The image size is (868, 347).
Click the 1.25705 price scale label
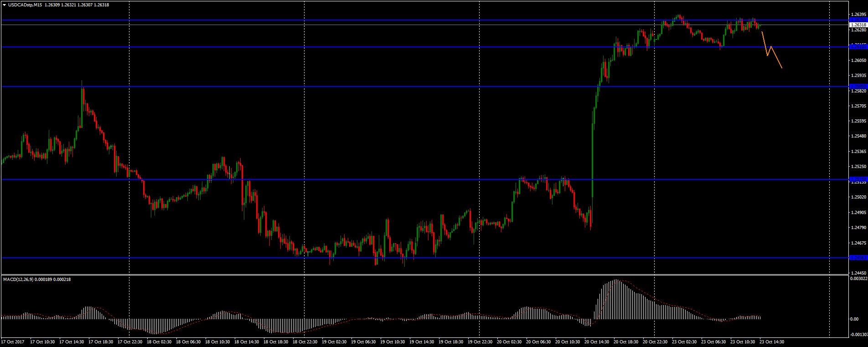point(858,106)
